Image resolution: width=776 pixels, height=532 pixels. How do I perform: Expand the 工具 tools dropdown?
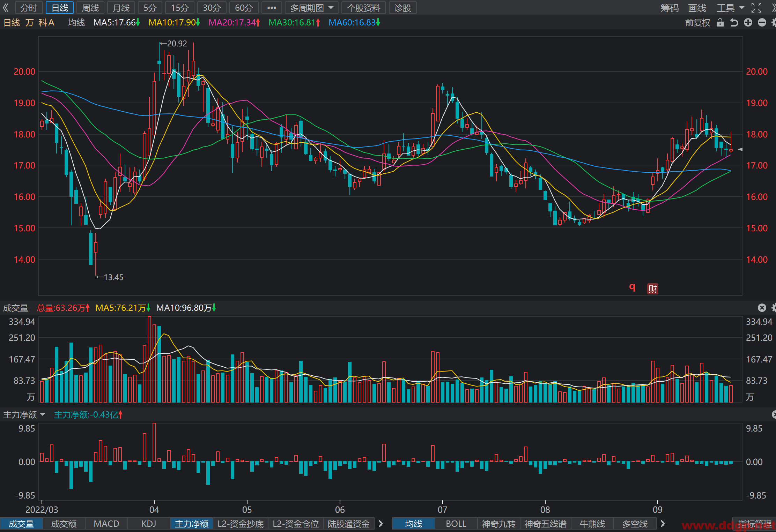point(730,8)
